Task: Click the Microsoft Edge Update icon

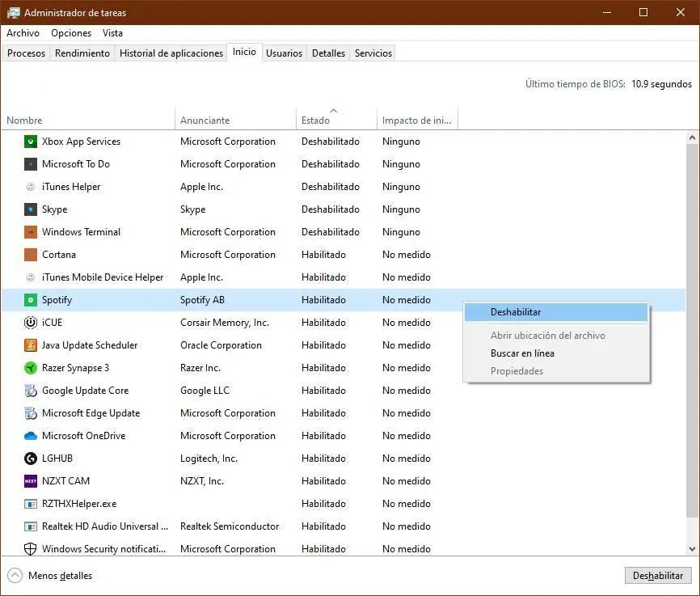Action: pos(31,413)
